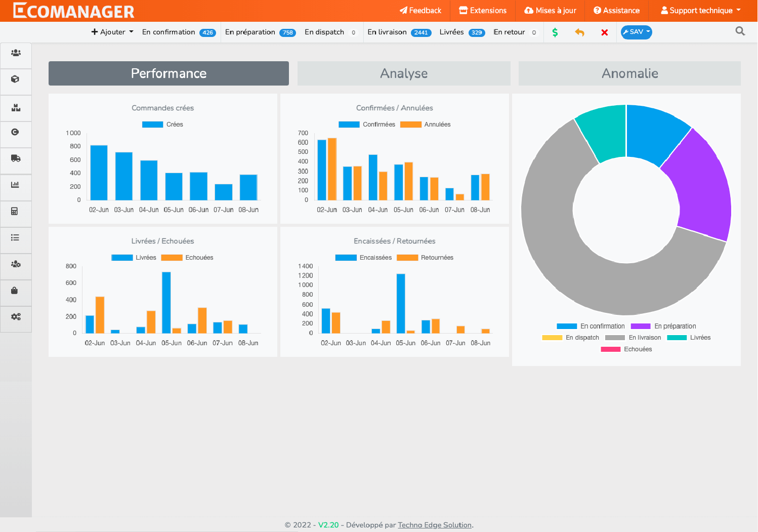This screenshot has width=758, height=532.
Task: Expand the Ajouter dropdown
Action: coord(112,32)
